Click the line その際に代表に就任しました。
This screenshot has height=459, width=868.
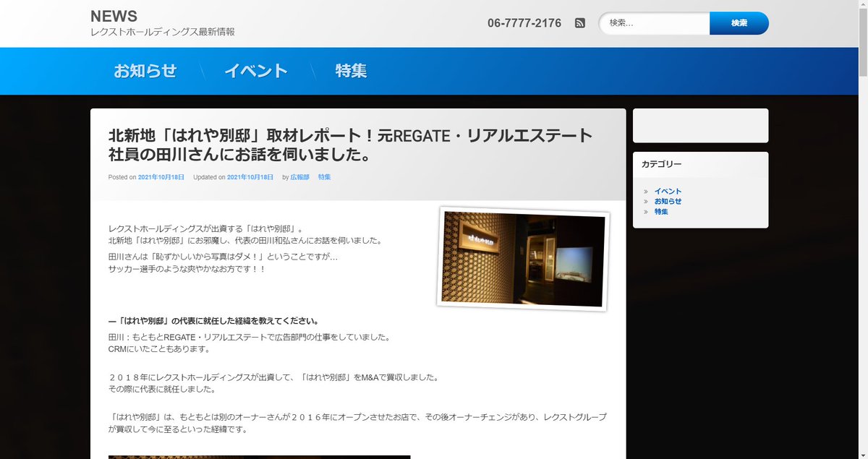pyautogui.click(x=162, y=389)
